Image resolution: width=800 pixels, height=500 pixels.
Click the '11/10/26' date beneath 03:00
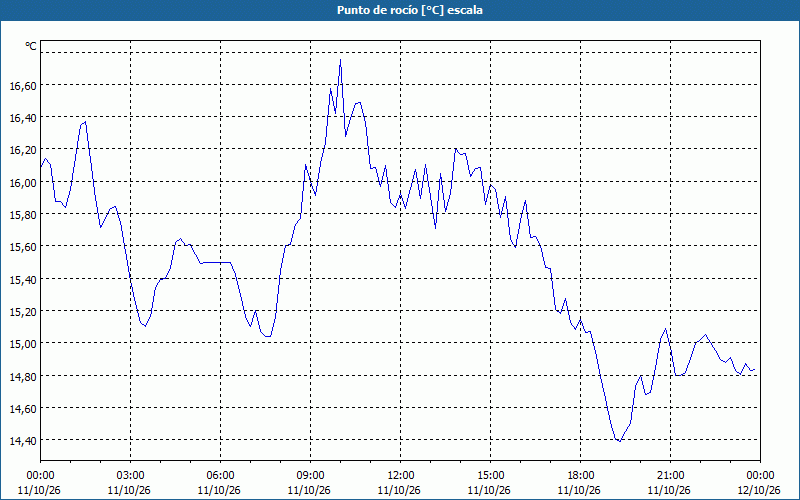click(x=129, y=490)
